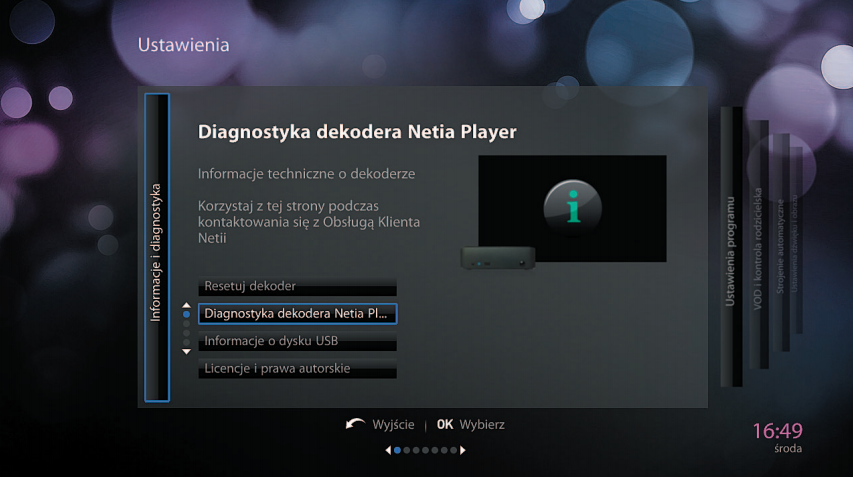This screenshot has width=854, height=477.
Task: Click the 16:49 clock
Action: click(x=777, y=431)
